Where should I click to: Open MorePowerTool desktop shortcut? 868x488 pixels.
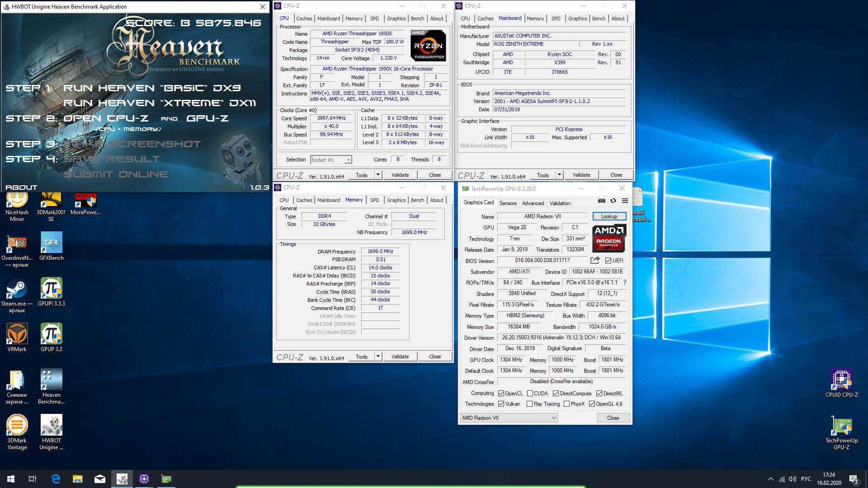click(85, 204)
